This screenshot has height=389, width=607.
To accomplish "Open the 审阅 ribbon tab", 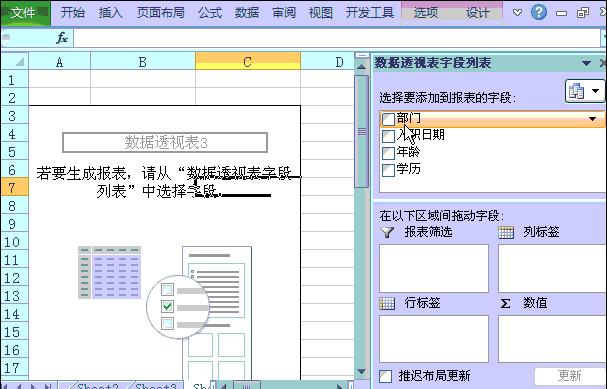I will coord(284,13).
